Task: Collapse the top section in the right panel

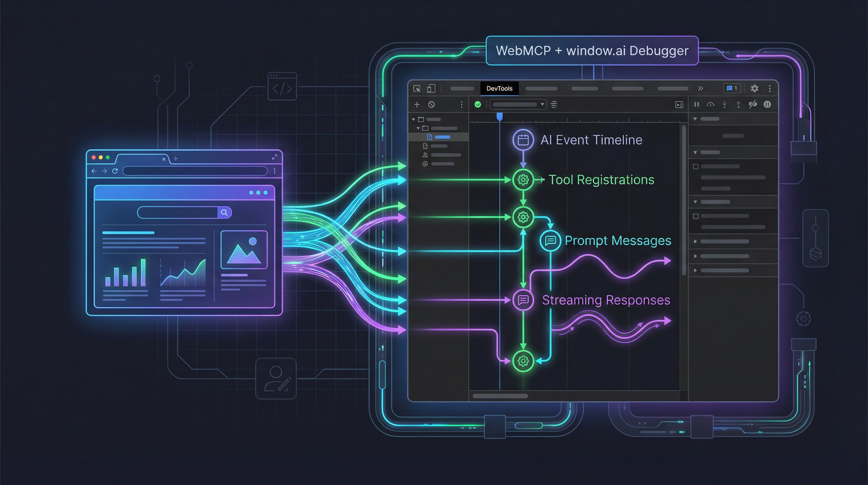Action: tap(695, 119)
